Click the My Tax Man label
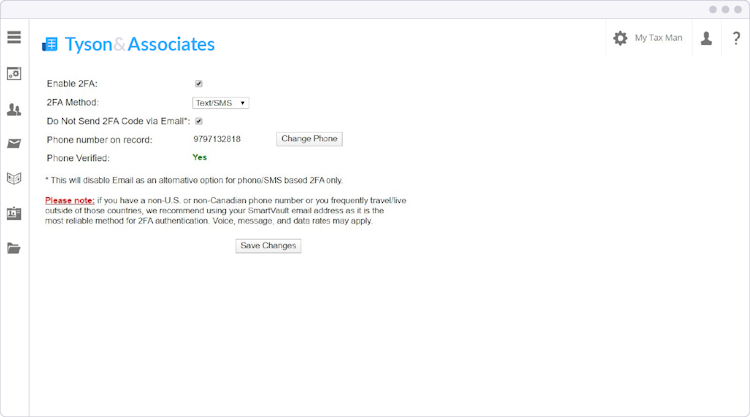Image resolution: width=750 pixels, height=417 pixels. click(x=658, y=38)
